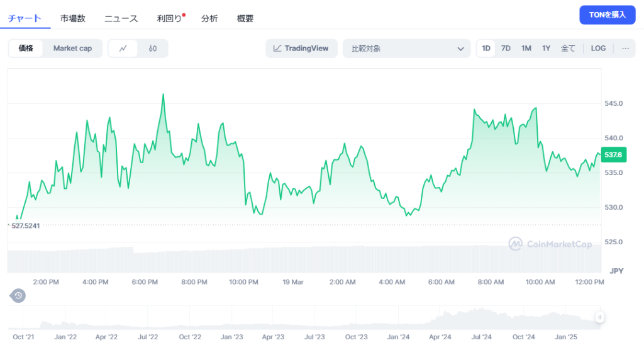Image resolution: width=644 pixels, height=350 pixels.
Task: Select the 7D time range
Action: point(506,48)
